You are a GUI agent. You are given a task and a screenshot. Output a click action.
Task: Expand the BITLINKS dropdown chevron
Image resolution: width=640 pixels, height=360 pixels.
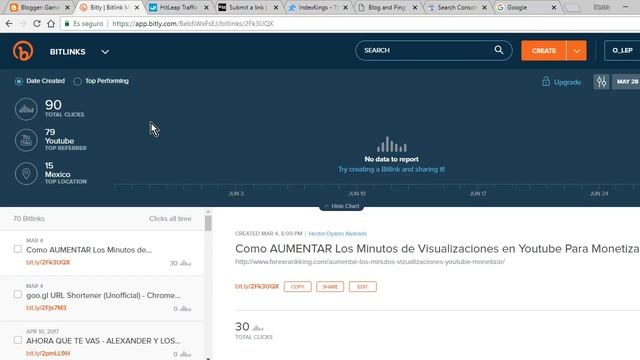[105, 52]
